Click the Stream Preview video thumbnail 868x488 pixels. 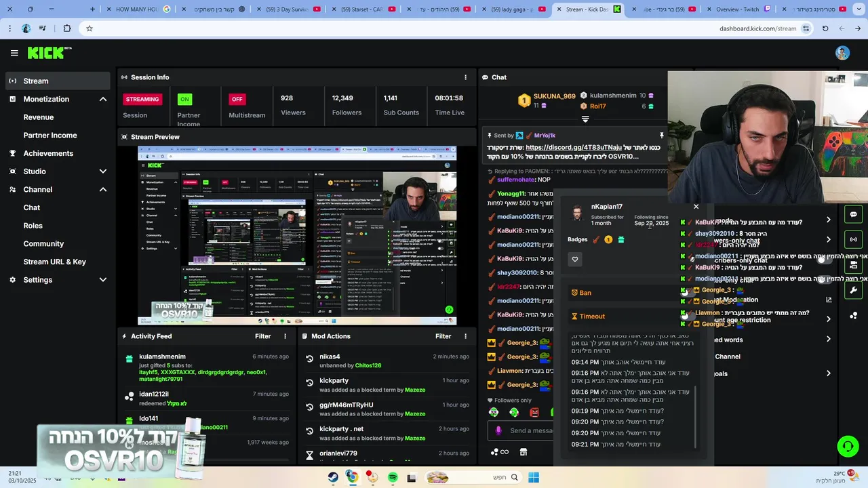pyautogui.click(x=297, y=235)
